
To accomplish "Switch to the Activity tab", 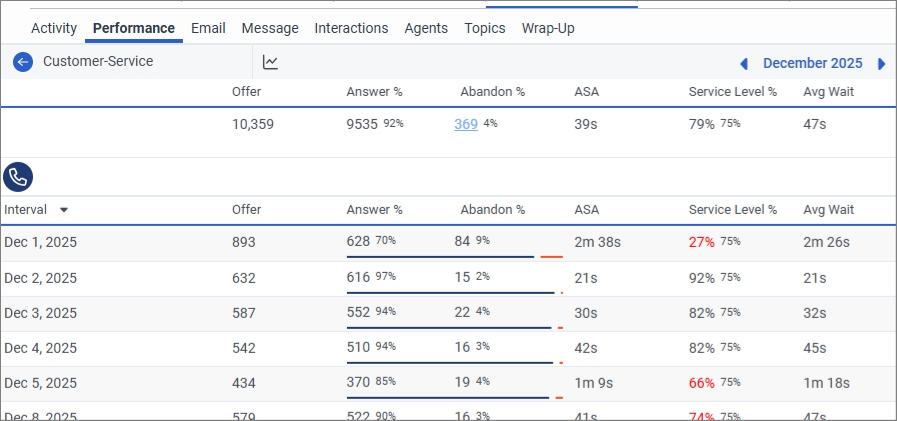I will (x=54, y=28).
